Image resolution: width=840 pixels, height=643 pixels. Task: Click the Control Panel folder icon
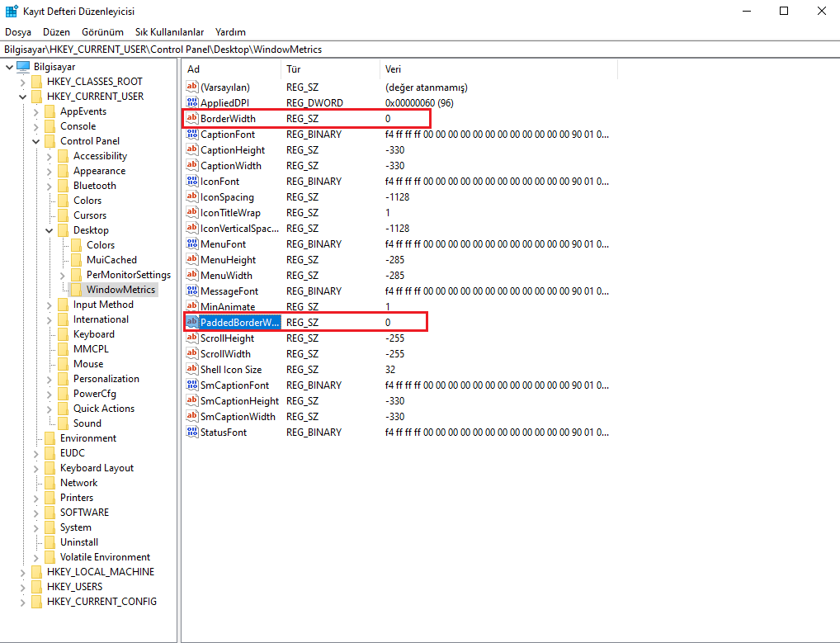(50, 141)
